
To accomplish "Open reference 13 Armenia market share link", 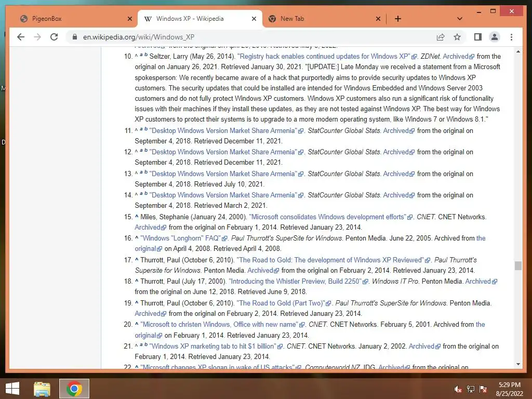I will (226, 174).
